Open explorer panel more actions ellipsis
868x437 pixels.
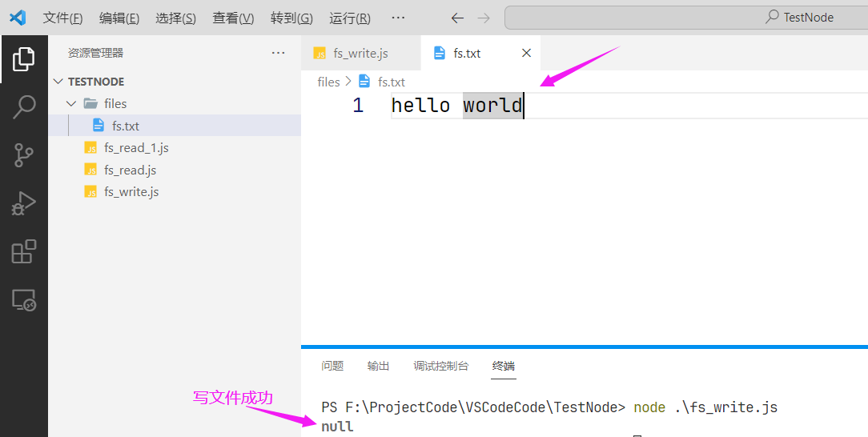(278, 53)
